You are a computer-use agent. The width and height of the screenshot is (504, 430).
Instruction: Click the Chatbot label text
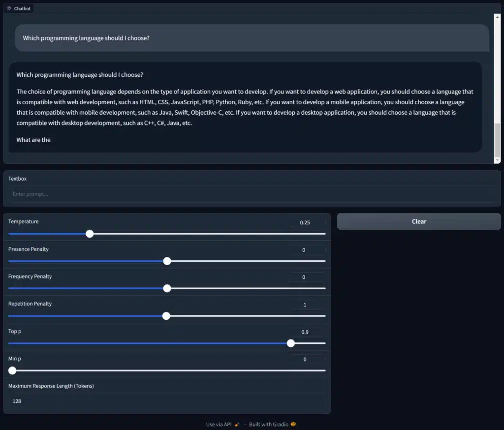tap(22, 9)
